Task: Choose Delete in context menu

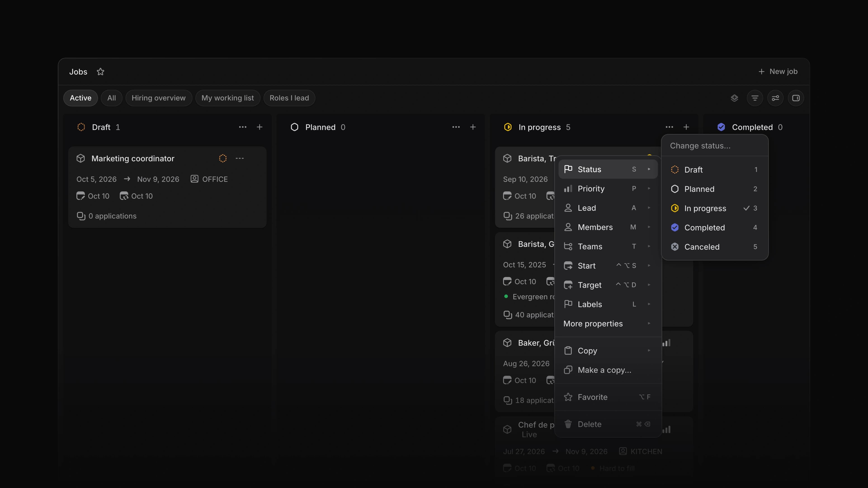Action: pos(608,424)
